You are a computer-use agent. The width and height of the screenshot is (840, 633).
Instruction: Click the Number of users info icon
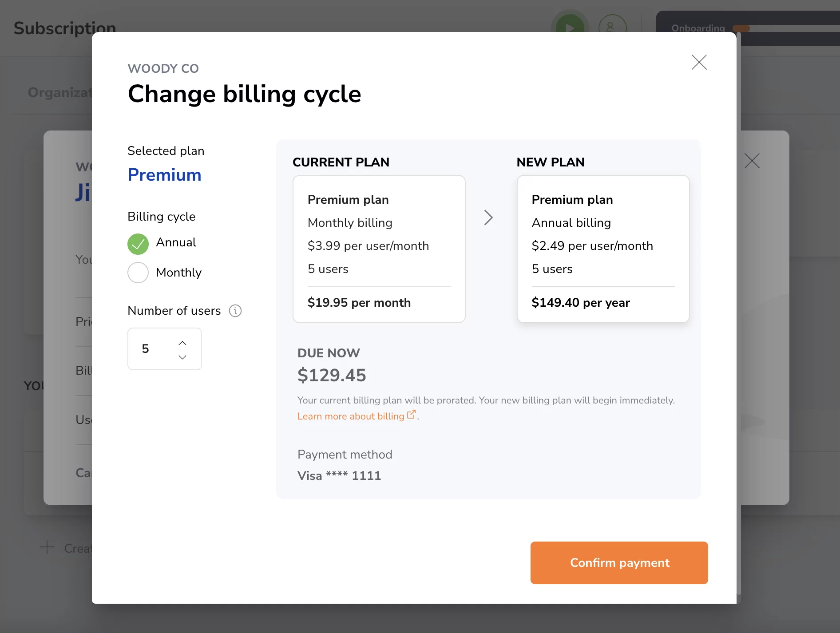235,311
